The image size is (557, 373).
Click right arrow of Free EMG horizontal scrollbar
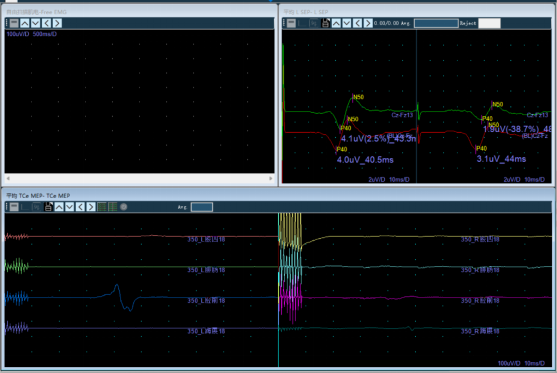click(271, 178)
